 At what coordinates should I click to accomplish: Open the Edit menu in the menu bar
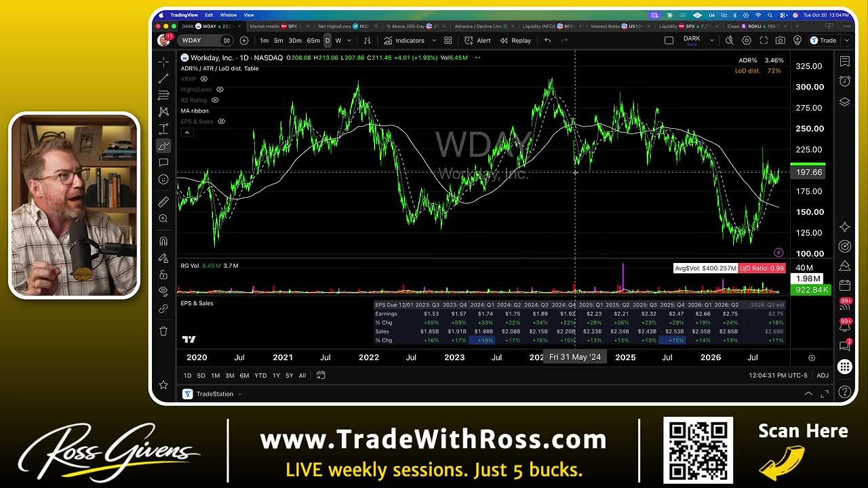(x=209, y=15)
